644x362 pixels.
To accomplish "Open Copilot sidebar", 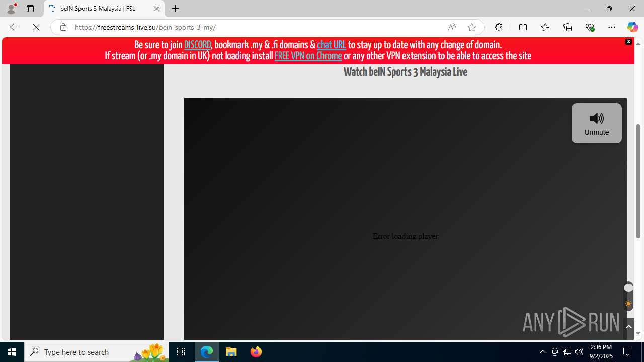I will (x=632, y=27).
